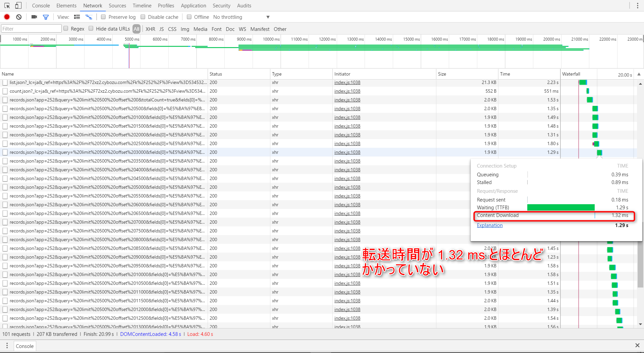Open the No throttling dropdown
Image resolution: width=644 pixels, height=353 pixels.
[241, 17]
